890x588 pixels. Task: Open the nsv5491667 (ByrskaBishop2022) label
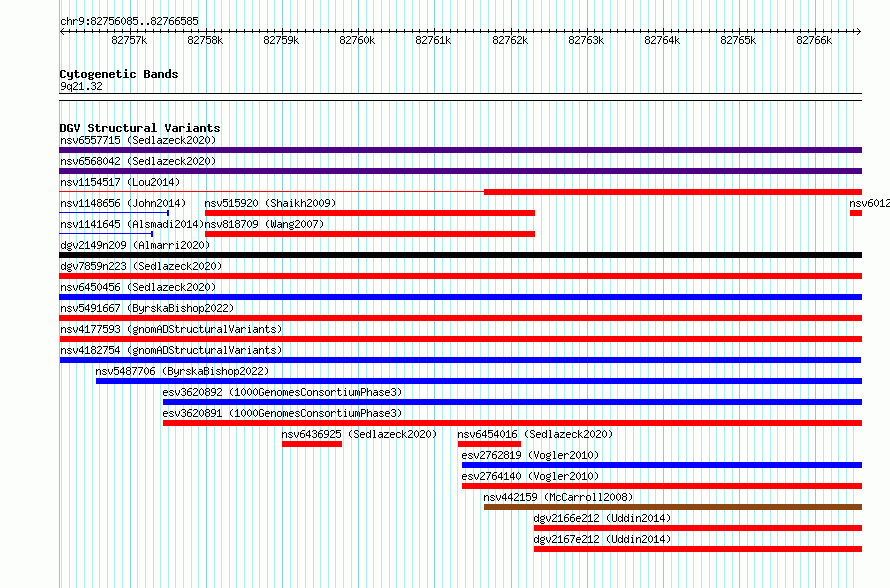pyautogui.click(x=147, y=308)
